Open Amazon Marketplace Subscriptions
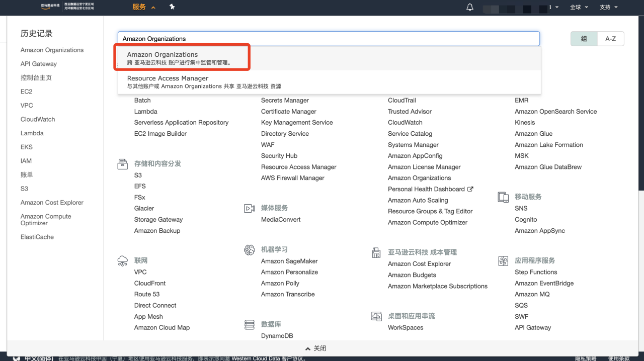Image resolution: width=644 pixels, height=361 pixels. (x=438, y=286)
